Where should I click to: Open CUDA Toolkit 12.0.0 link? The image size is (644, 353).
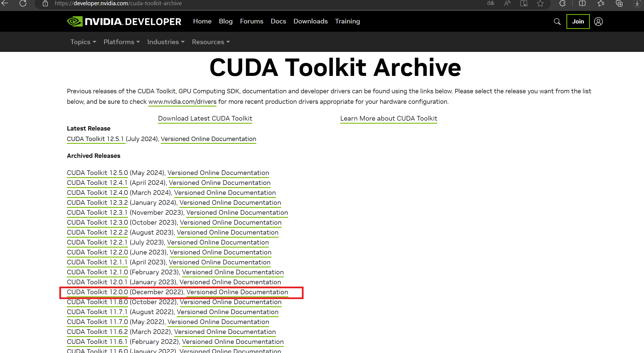[x=97, y=292]
